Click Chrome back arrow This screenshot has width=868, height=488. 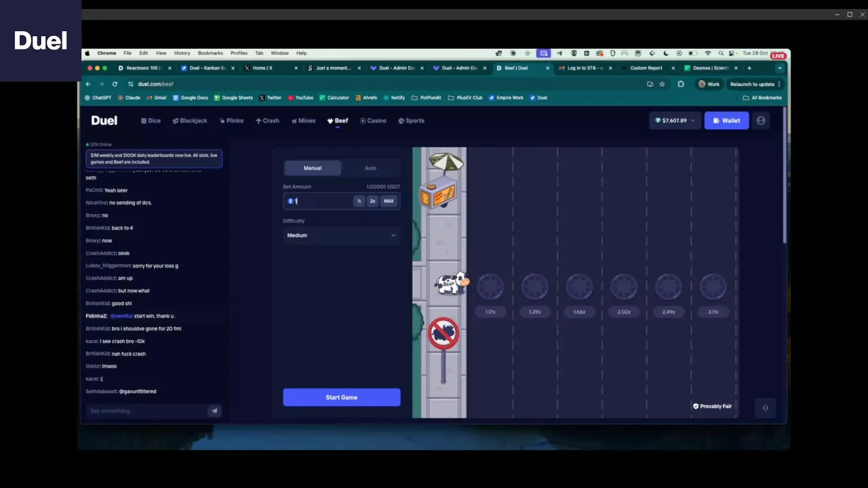pyautogui.click(x=88, y=84)
